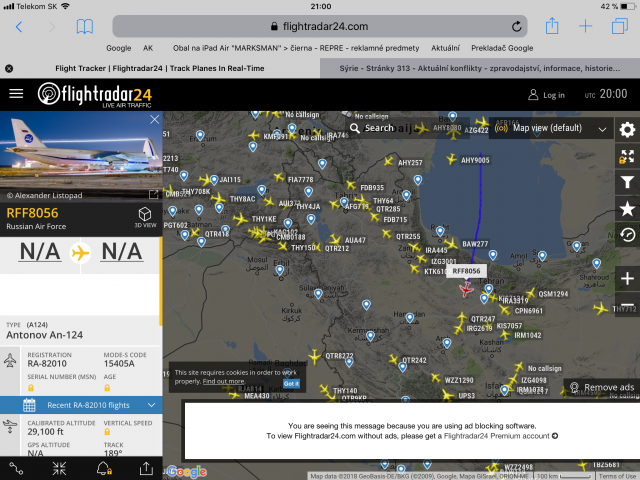Close the RFF8056 flight details panel
Screen dimensions: 640x480
pos(154,119)
